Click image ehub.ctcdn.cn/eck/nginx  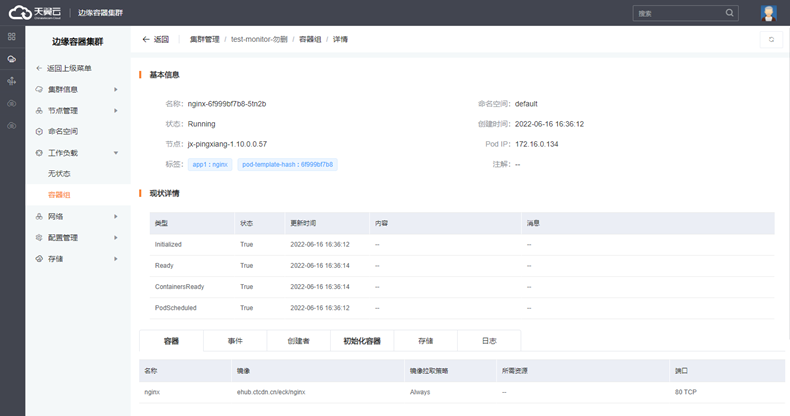tap(271, 392)
